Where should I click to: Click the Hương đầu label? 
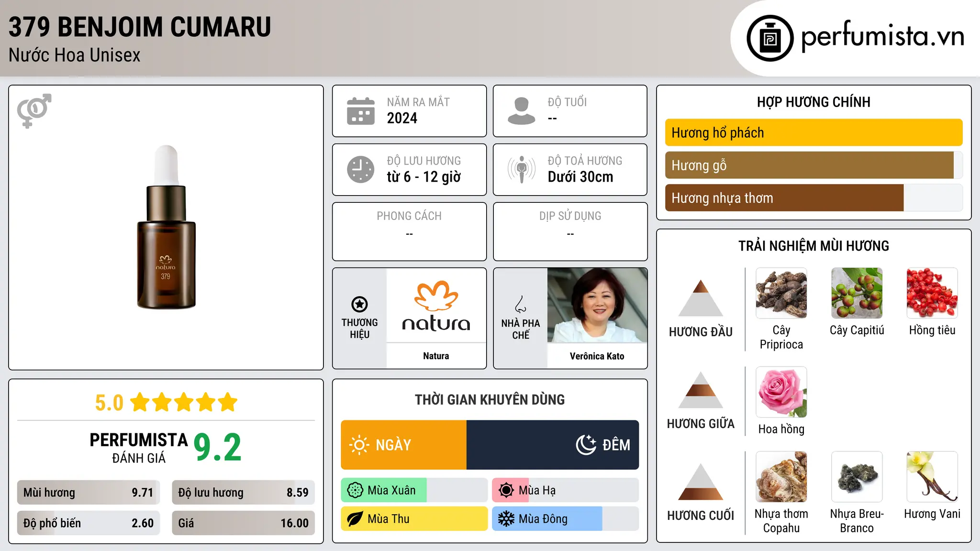pos(701,332)
